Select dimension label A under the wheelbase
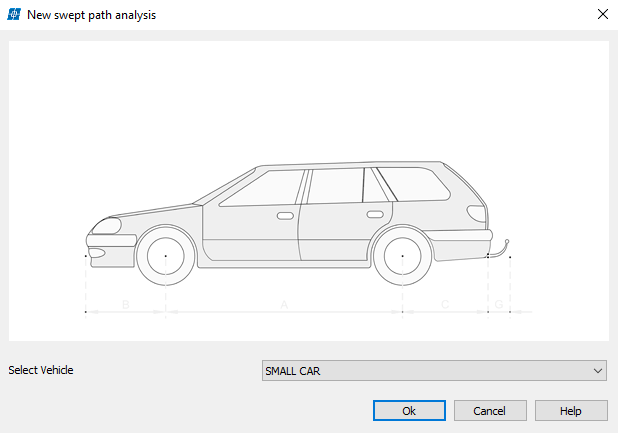The image size is (618, 433). pyautogui.click(x=284, y=303)
